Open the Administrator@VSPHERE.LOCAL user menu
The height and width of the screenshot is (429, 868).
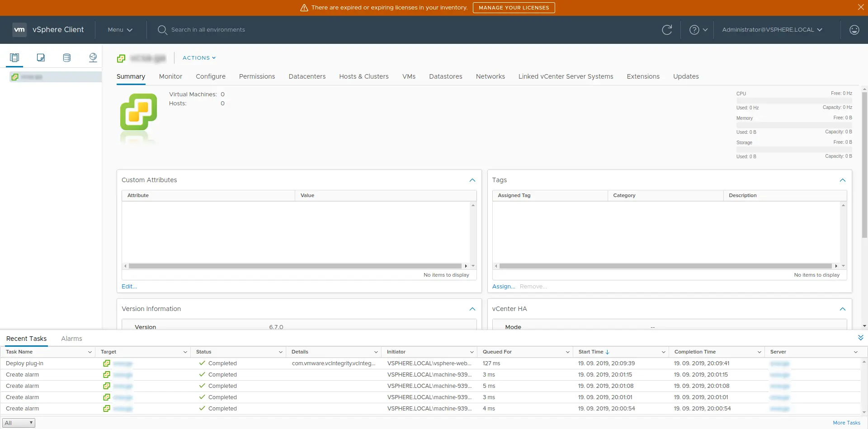pyautogui.click(x=772, y=30)
